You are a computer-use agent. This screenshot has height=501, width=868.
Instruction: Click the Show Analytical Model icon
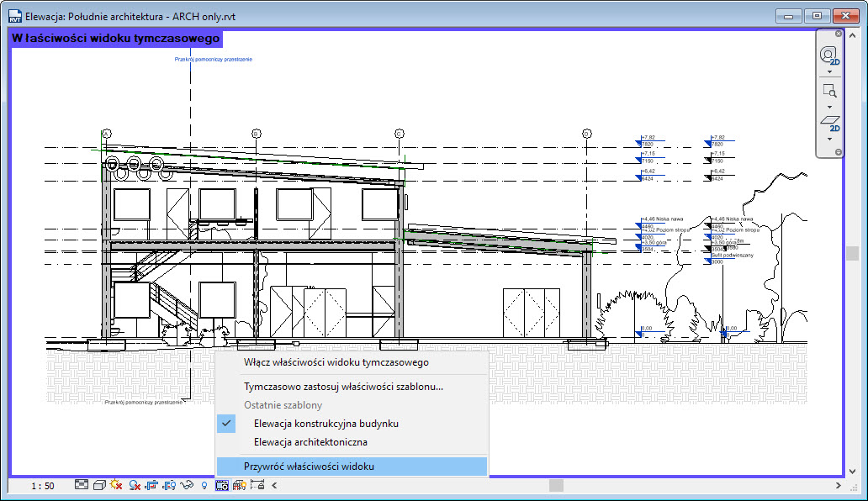239,485
